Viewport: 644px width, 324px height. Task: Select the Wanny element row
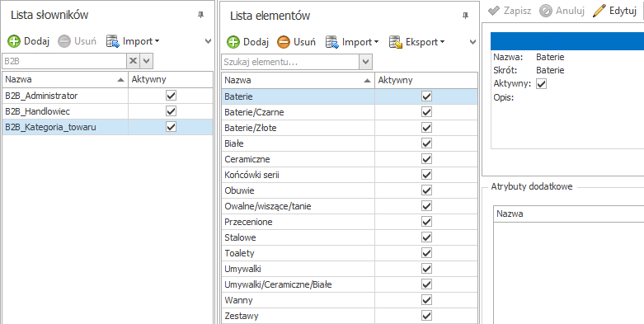tap(350, 300)
